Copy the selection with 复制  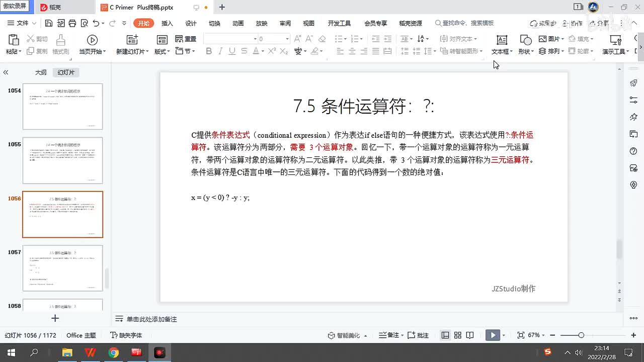tap(37, 51)
